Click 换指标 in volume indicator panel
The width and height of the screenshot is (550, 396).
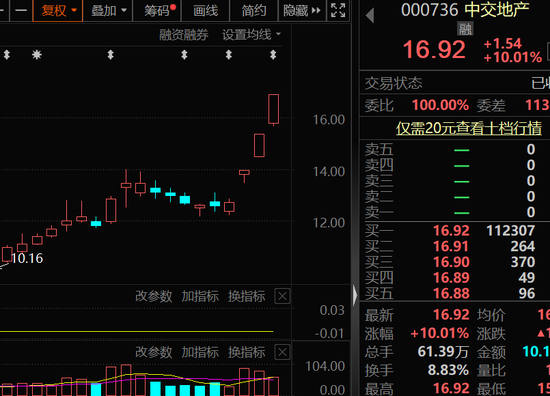[x=247, y=352]
